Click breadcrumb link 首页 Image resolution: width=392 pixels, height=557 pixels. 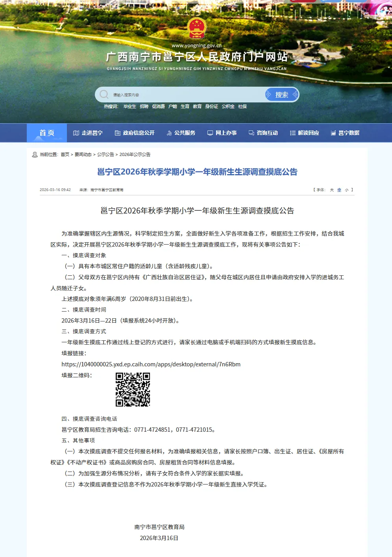coord(65,154)
